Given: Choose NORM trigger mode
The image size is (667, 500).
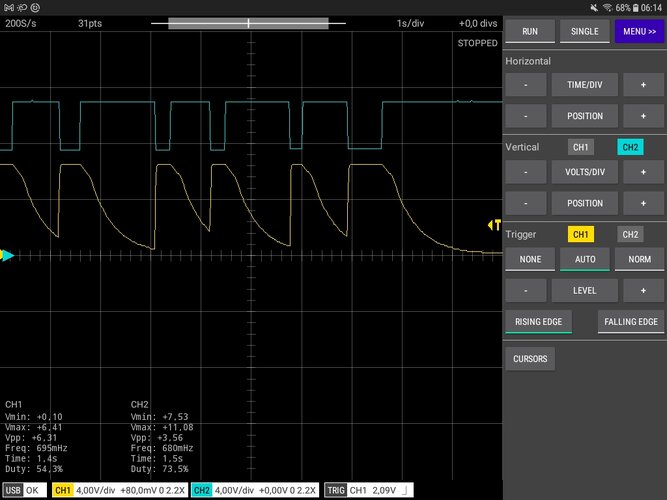Looking at the screenshot, I should (639, 259).
